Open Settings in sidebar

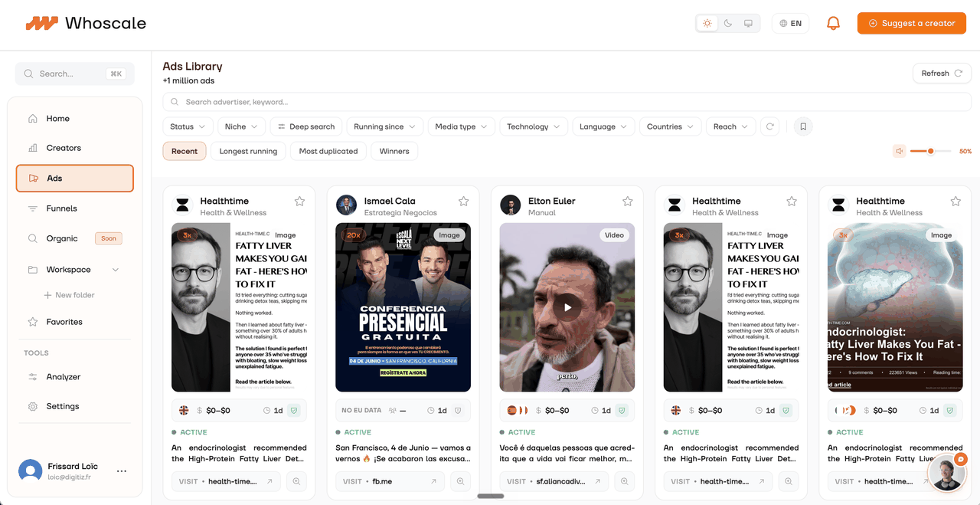pyautogui.click(x=75, y=406)
